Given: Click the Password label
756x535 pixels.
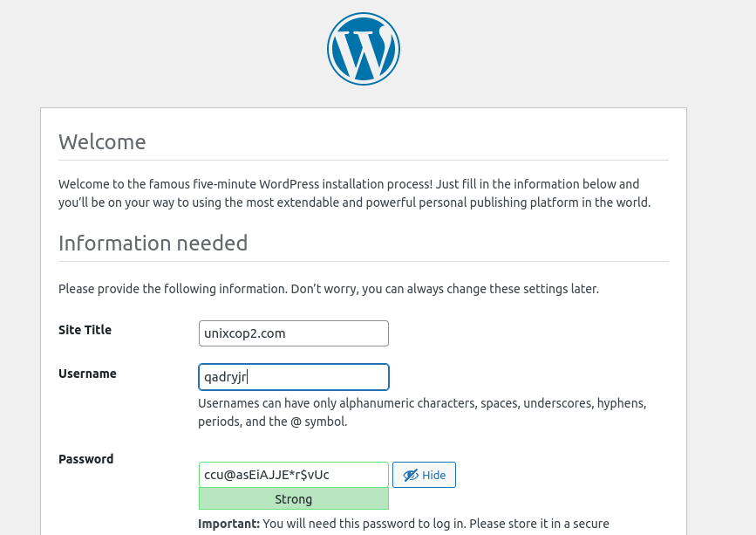Looking at the screenshot, I should 85,459.
